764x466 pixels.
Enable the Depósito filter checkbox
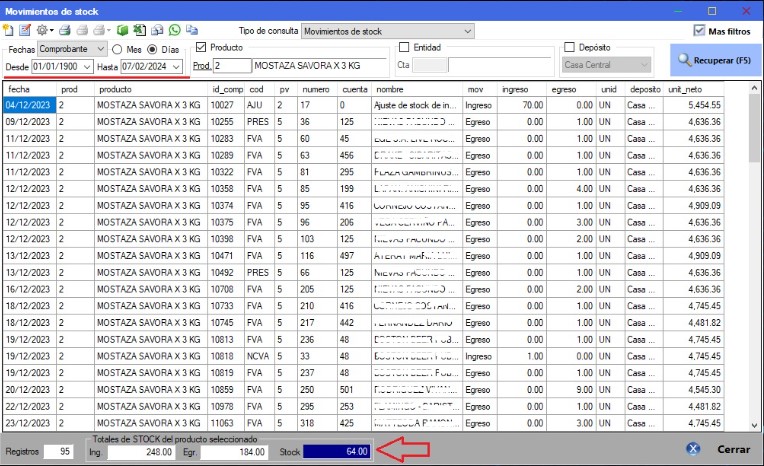coord(569,47)
